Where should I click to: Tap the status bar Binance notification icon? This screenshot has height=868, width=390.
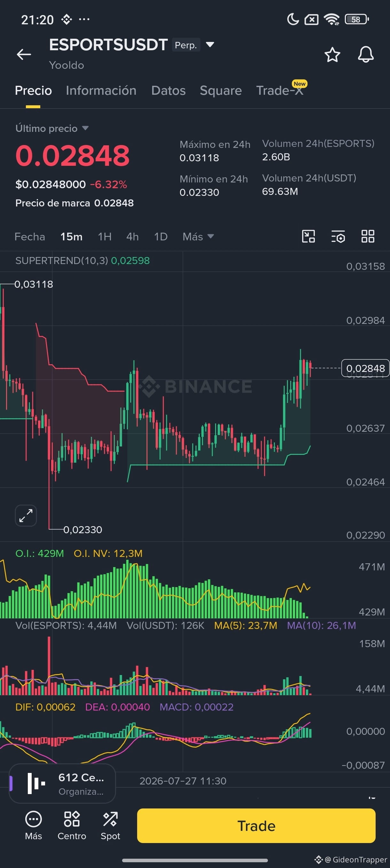pyautogui.click(x=66, y=20)
